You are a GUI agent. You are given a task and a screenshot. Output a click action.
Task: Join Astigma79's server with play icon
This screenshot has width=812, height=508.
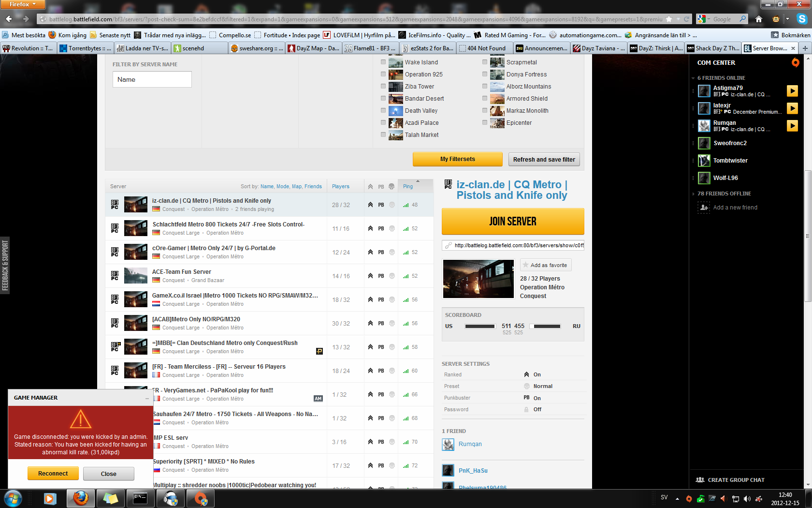[792, 91]
